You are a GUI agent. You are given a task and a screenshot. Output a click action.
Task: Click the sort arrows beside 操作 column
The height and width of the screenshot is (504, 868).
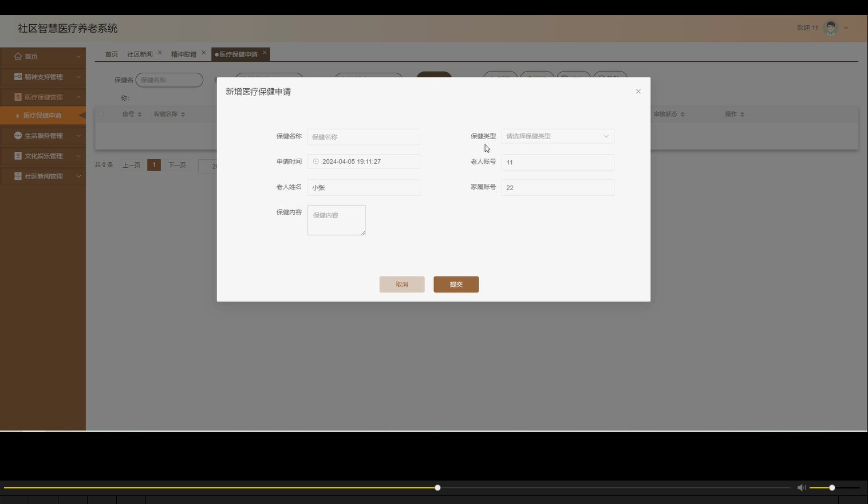(x=742, y=115)
